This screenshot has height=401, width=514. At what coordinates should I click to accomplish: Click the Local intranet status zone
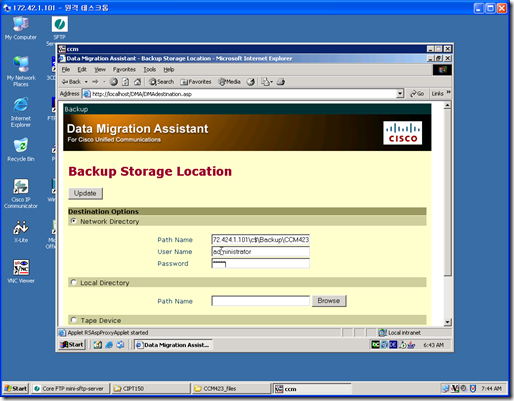pos(400,332)
